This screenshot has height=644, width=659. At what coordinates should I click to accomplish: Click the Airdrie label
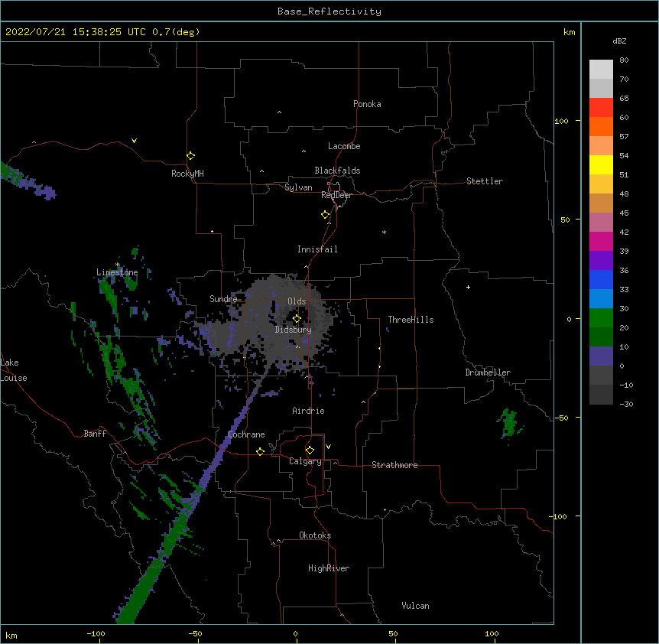pyautogui.click(x=309, y=411)
